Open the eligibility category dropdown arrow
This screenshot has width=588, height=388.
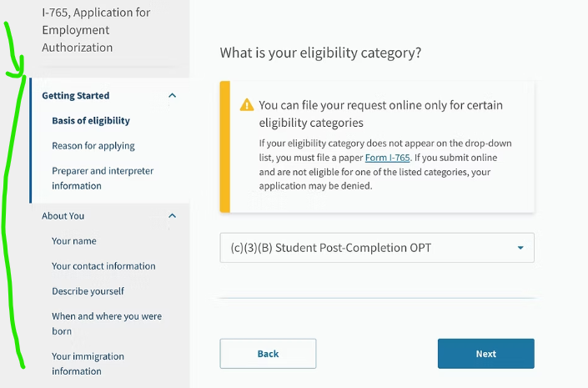(520, 248)
